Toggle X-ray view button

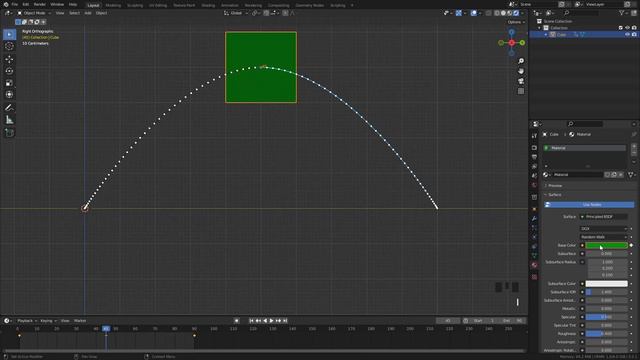point(489,13)
